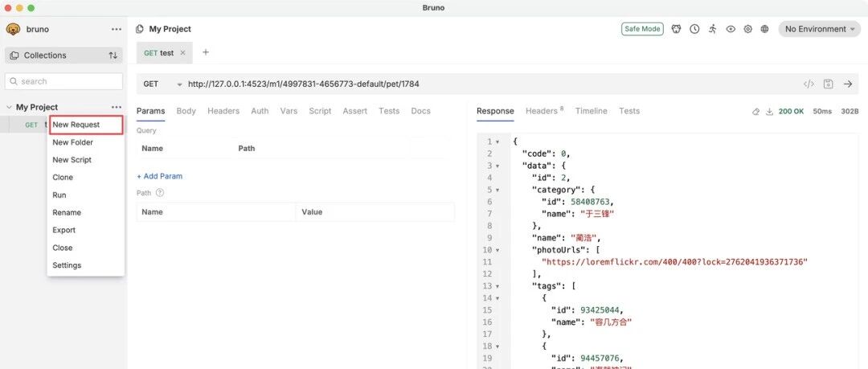Image resolution: width=868 pixels, height=369 pixels.
Task: Toggle the Safe Mode badge
Action: (x=641, y=29)
